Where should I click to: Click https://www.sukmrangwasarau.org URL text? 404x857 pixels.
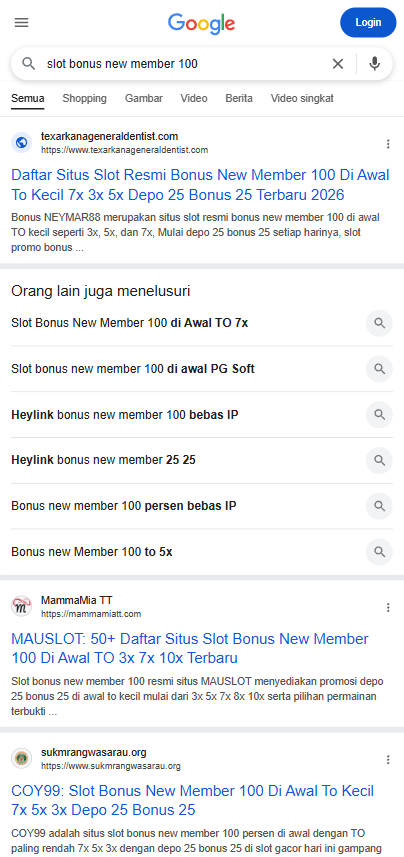[110, 766]
